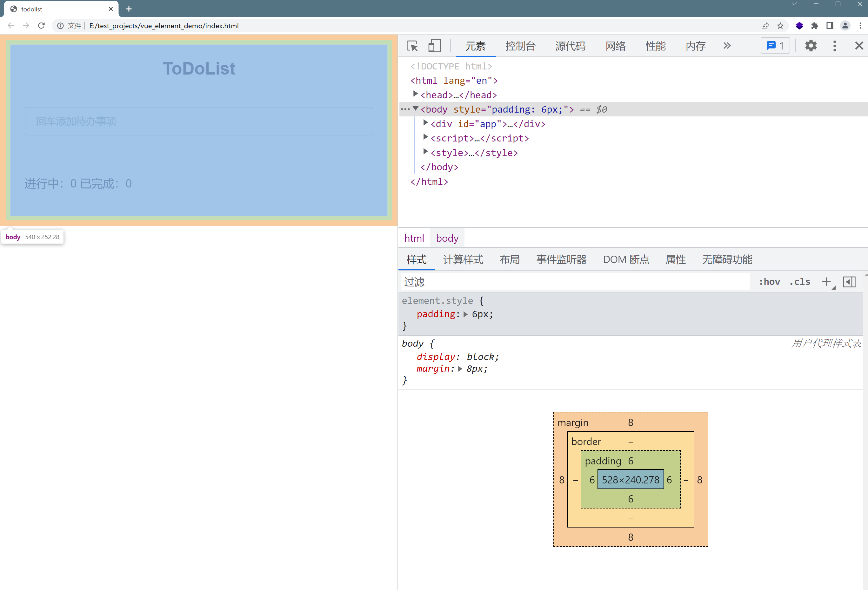Viewport: 868px width, 590px height.
Task: Open the browser extensions puzzle icon
Action: 814,26
